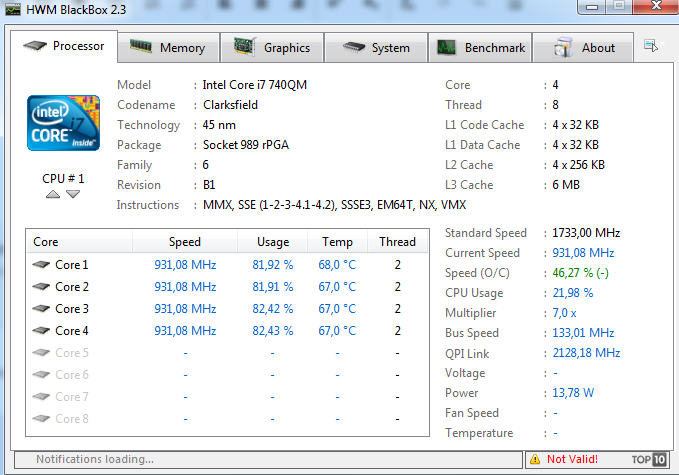Click the 'Not Valid!' status link
Image resolution: width=679 pixels, height=475 pixels.
click(572, 459)
